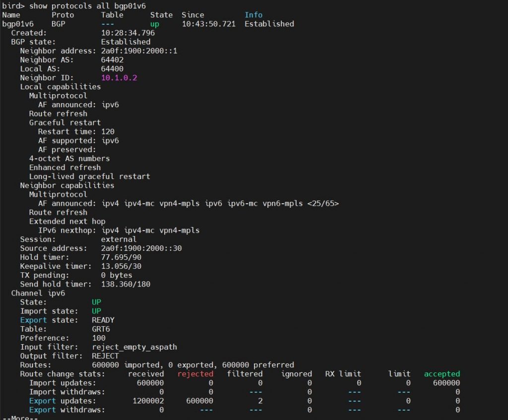Select the 'Export withdraws:' row label
This screenshot has width=508, height=420.
coord(67,410)
